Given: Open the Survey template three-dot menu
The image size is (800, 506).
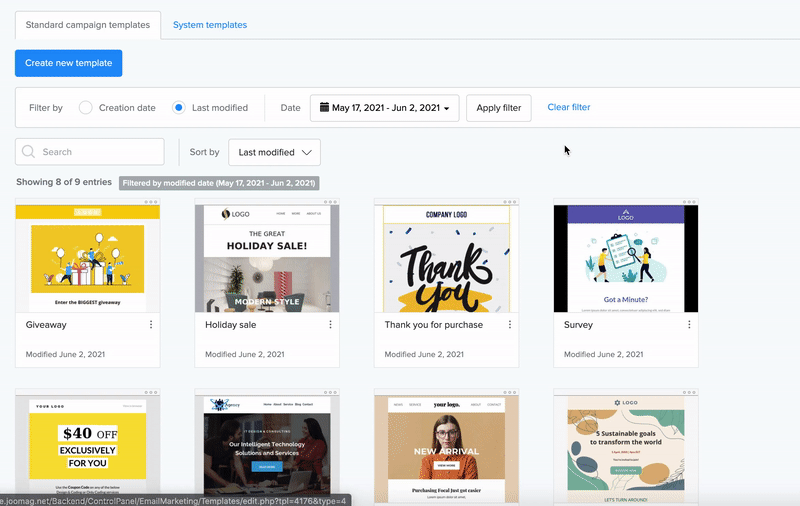Looking at the screenshot, I should tap(690, 325).
